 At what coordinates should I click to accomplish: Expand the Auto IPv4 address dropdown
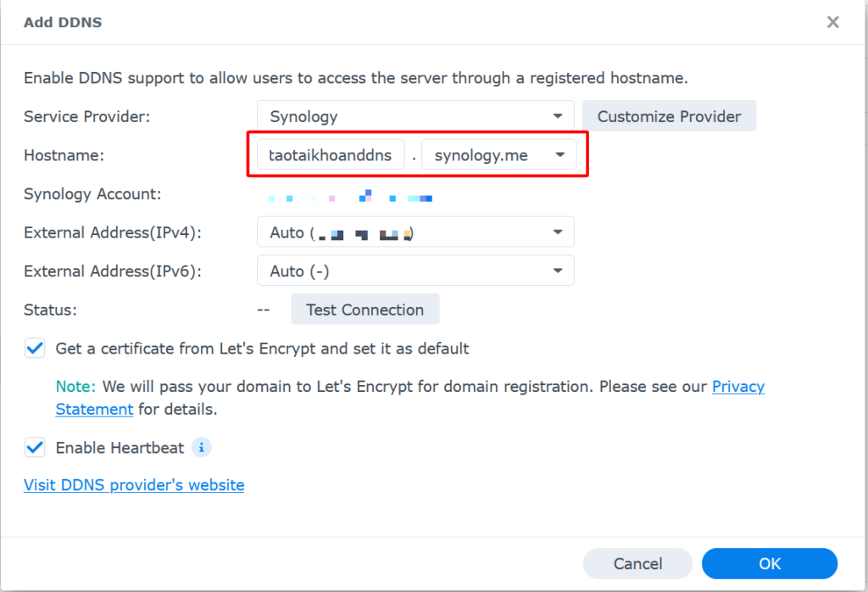point(415,232)
